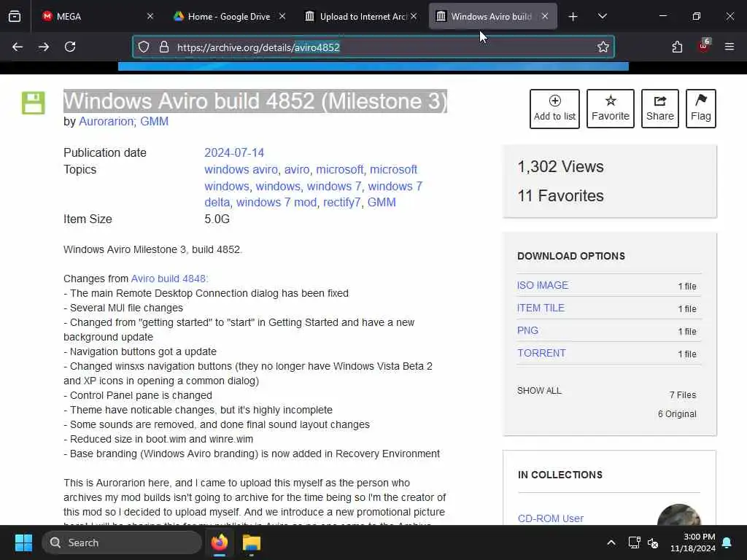Open GMM author link
This screenshot has width=747, height=560.
(x=155, y=122)
